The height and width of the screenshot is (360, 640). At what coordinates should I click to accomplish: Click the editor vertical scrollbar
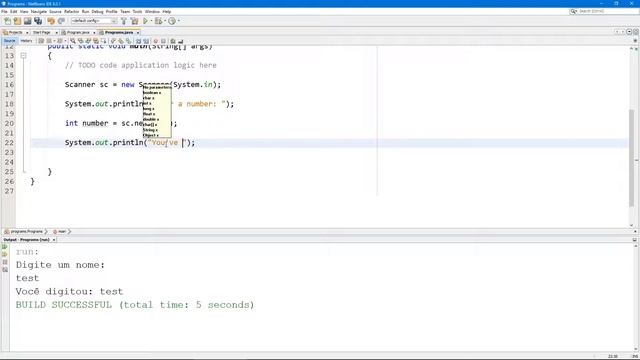pos(631,157)
